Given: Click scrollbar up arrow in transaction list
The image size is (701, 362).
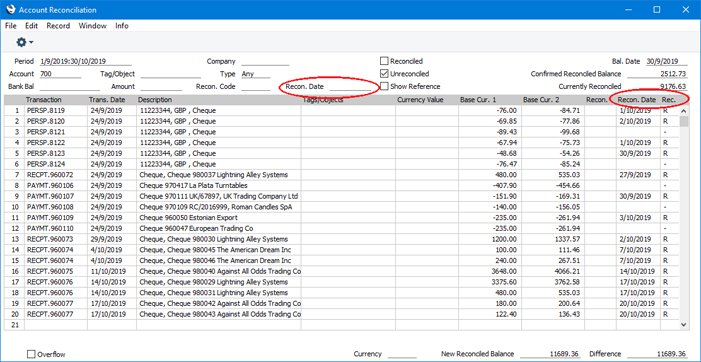Looking at the screenshot, I should pos(684,110).
